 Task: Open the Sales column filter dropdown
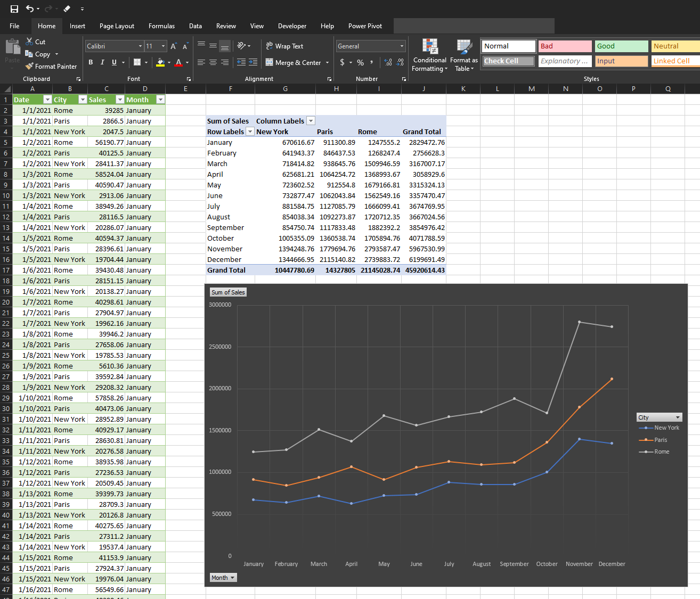click(120, 100)
